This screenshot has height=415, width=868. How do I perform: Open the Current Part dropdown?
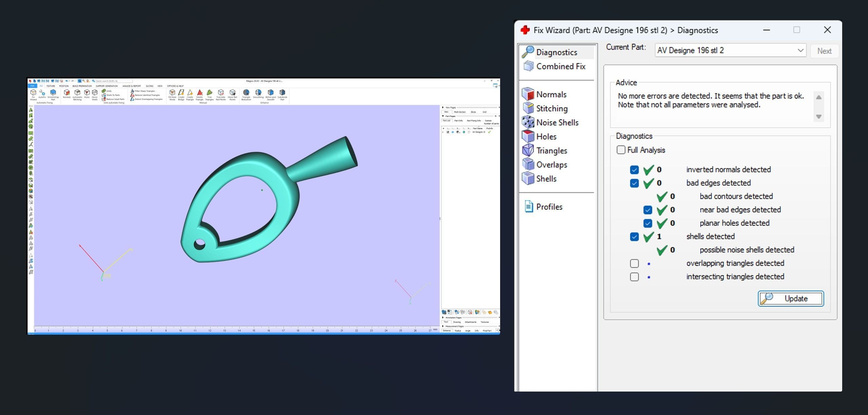[x=800, y=51]
